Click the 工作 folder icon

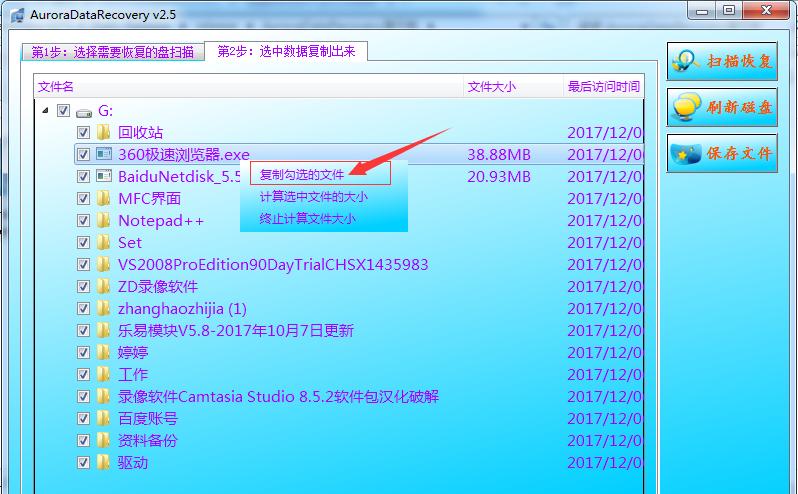pyautogui.click(x=103, y=374)
